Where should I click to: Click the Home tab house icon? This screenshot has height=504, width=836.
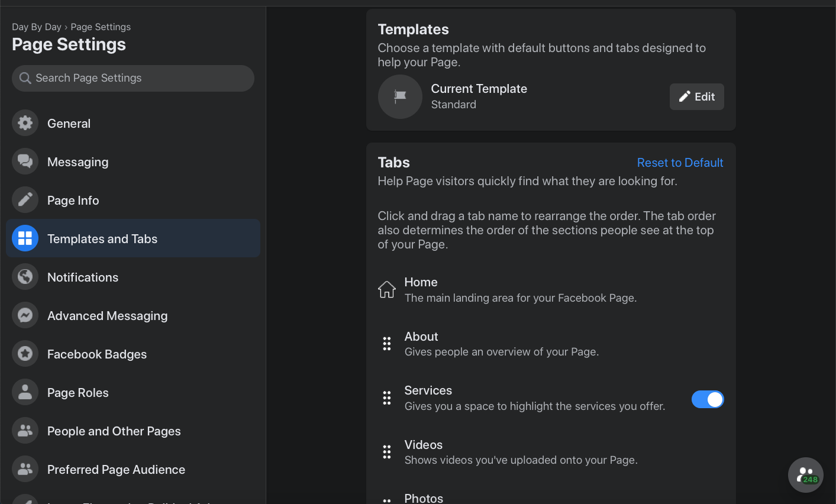pos(387,289)
